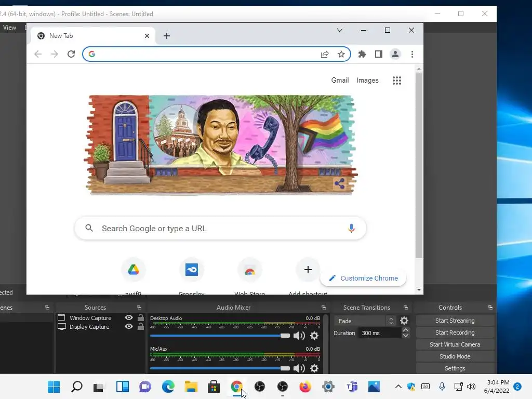The height and width of the screenshot is (399, 532).
Task: Reload the page in Chrome
Action: [71, 54]
